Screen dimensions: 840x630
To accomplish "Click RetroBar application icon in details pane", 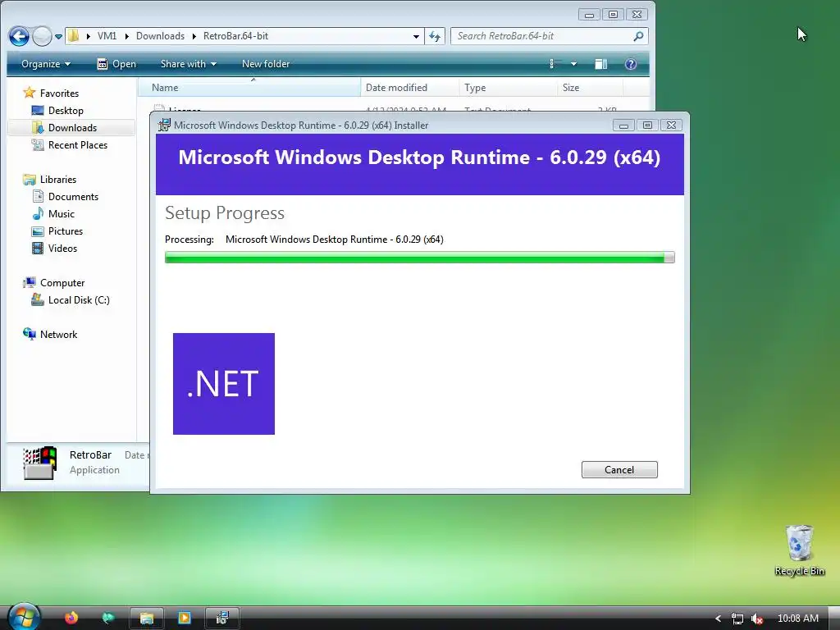I will 39,463.
